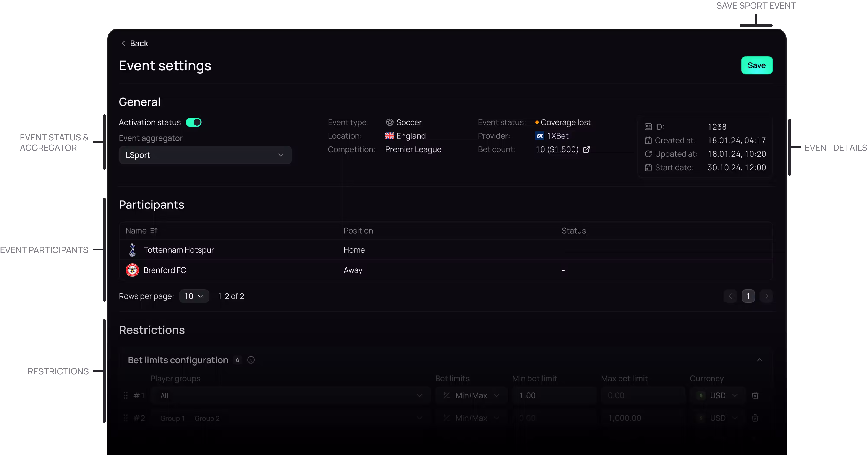The height and width of the screenshot is (455, 868).
Task: Go to the next participants page
Action: pyautogui.click(x=766, y=296)
